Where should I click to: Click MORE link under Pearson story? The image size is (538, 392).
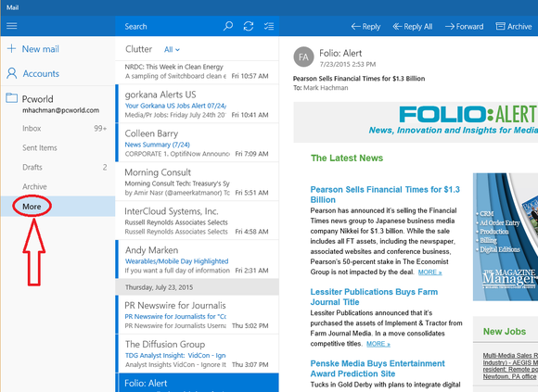point(429,272)
